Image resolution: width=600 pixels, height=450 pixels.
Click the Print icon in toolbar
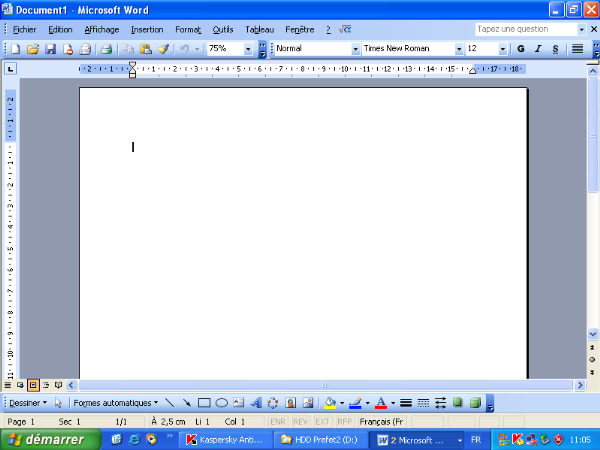tap(105, 48)
